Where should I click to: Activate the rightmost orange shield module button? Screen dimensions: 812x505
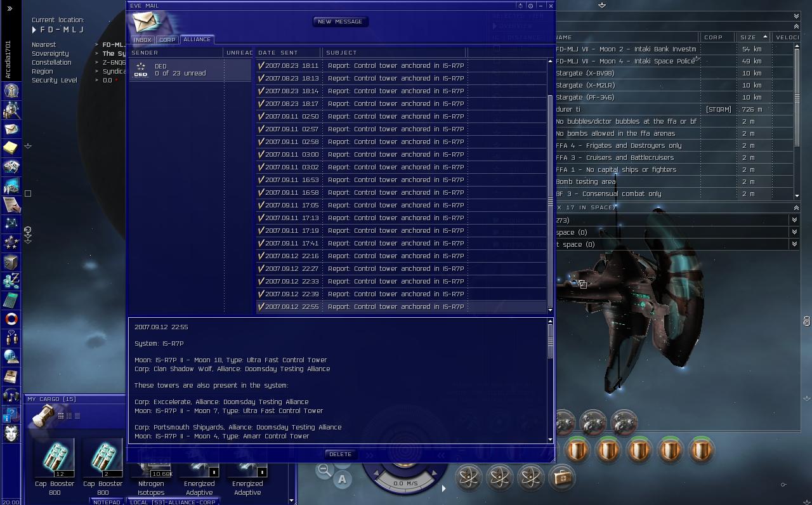click(x=702, y=450)
